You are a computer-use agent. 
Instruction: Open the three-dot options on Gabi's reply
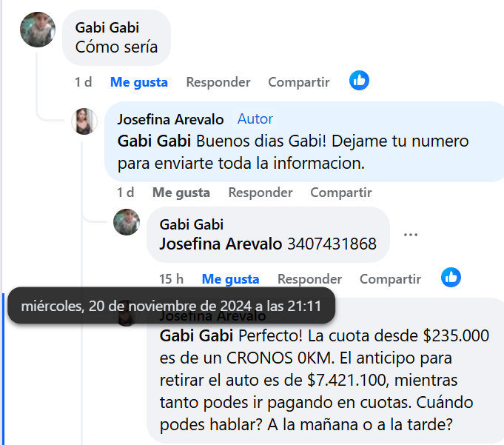[411, 235]
